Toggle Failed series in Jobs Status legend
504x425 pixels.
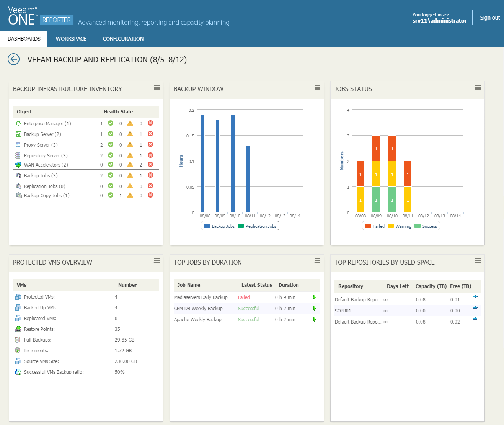tap(375, 226)
